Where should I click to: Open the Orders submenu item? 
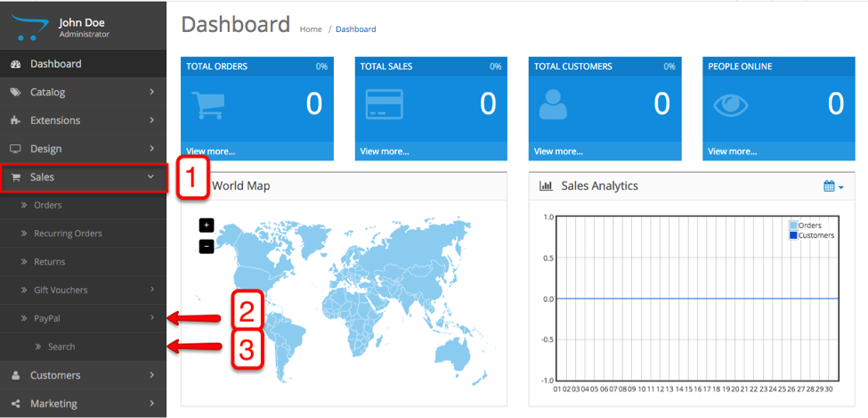pos(47,205)
